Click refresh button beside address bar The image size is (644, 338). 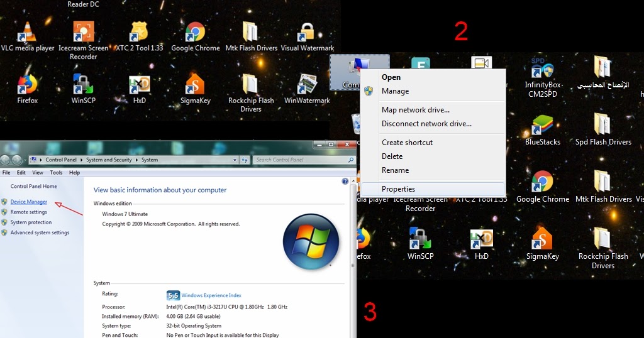[245, 160]
